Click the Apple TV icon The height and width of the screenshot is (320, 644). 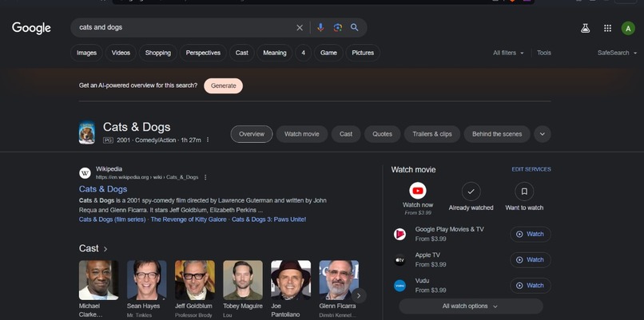click(x=400, y=260)
